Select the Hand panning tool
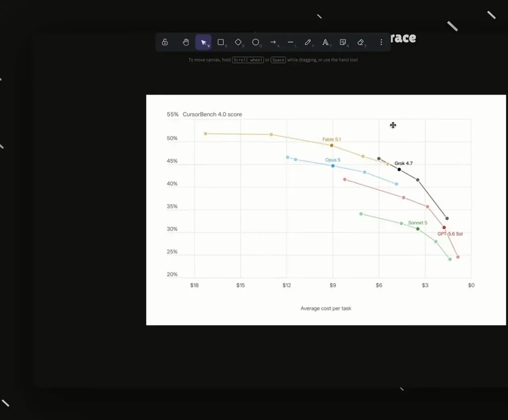 coord(186,42)
